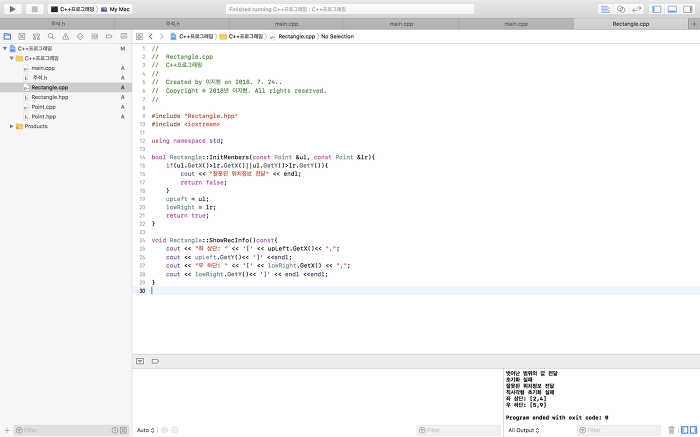This screenshot has width=700, height=437.
Task: Show only source-controlled files filter
Action: pyautogui.click(x=123, y=430)
